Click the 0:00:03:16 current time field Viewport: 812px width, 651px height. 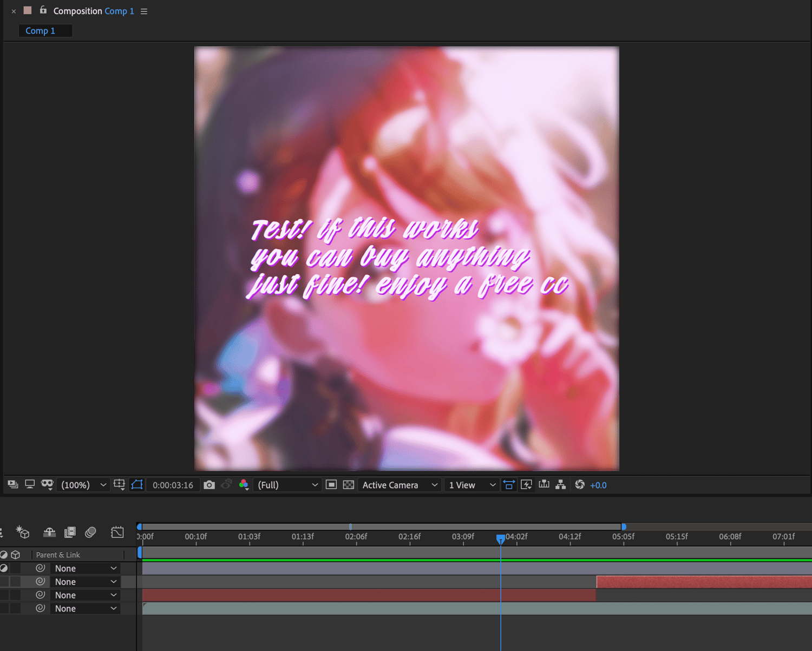[173, 485]
